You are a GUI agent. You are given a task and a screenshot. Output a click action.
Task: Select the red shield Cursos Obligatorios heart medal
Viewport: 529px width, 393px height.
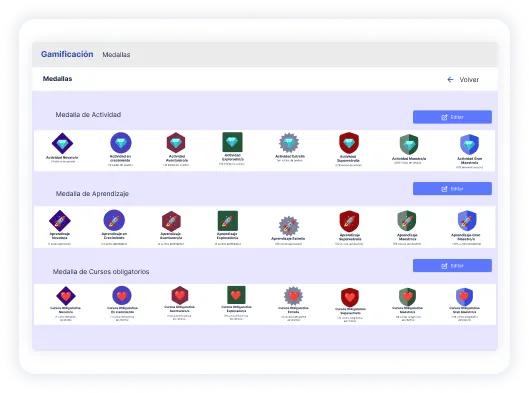click(350, 297)
